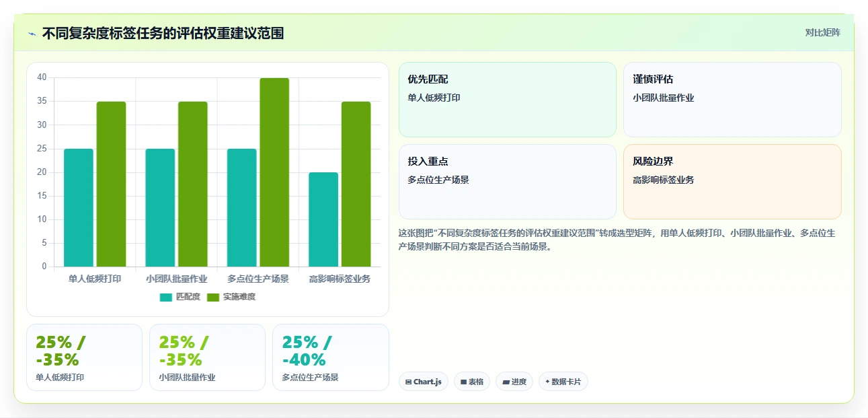Select the 实施难度 bar for 多点位生产场景

(274, 172)
